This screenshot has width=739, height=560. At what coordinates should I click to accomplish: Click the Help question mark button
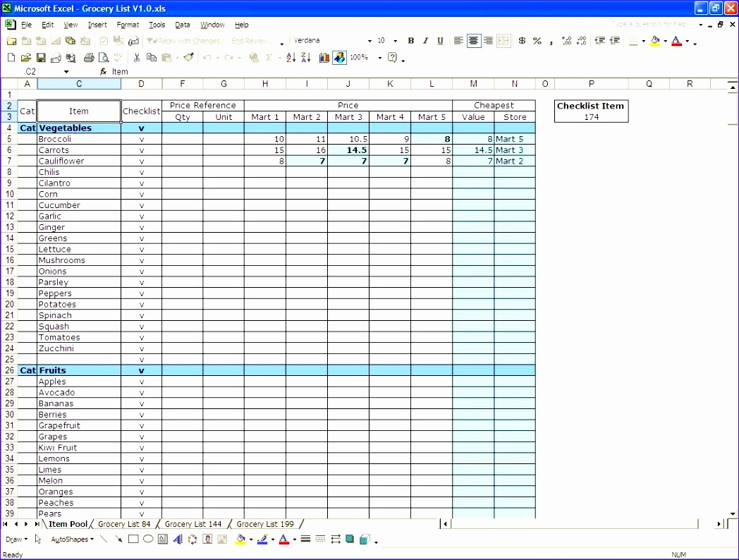click(x=392, y=58)
